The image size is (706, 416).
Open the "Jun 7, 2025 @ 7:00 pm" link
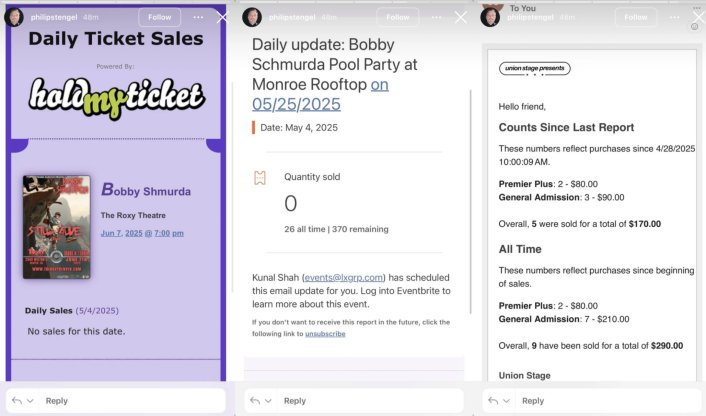[142, 233]
